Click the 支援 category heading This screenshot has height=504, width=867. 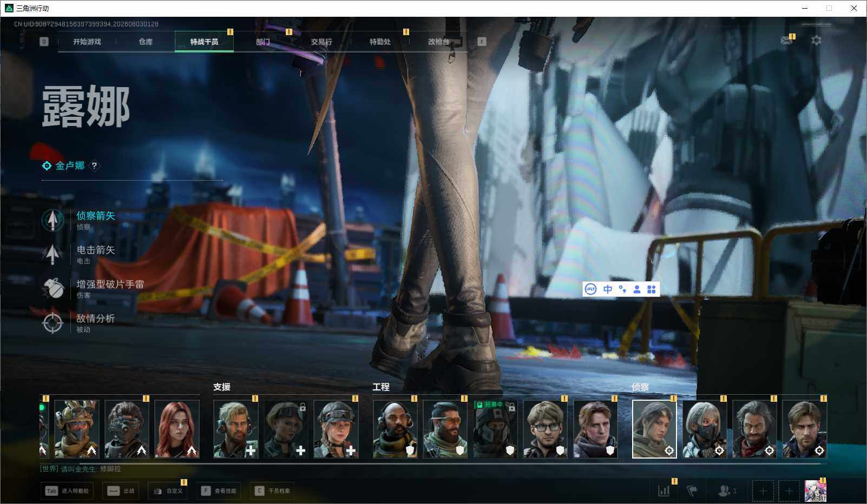[x=222, y=387]
